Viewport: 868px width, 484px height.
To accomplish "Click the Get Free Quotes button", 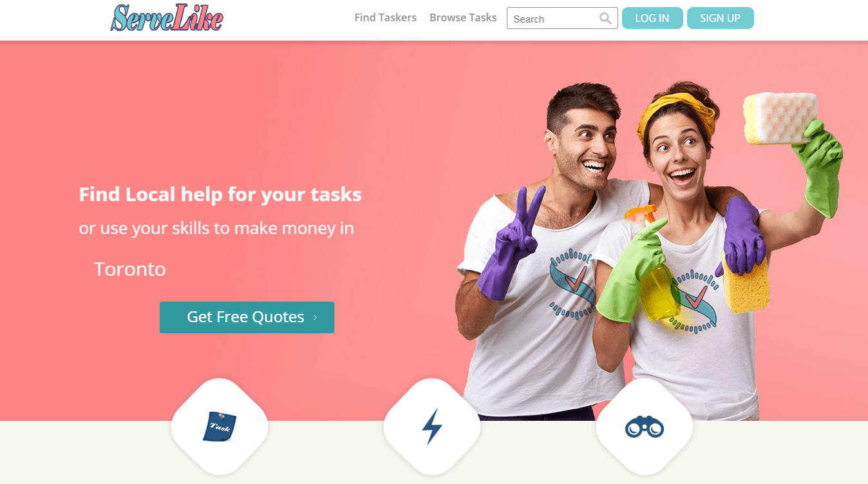I will point(247,317).
